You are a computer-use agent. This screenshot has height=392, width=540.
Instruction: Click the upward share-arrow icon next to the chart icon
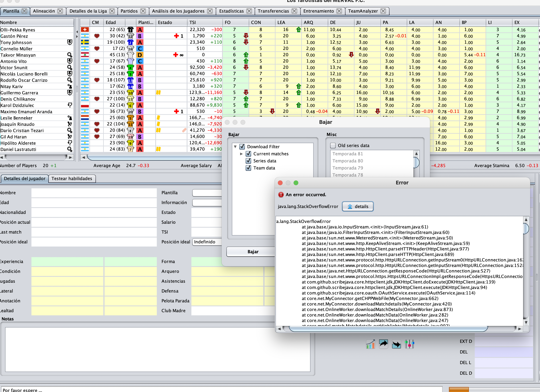click(383, 344)
